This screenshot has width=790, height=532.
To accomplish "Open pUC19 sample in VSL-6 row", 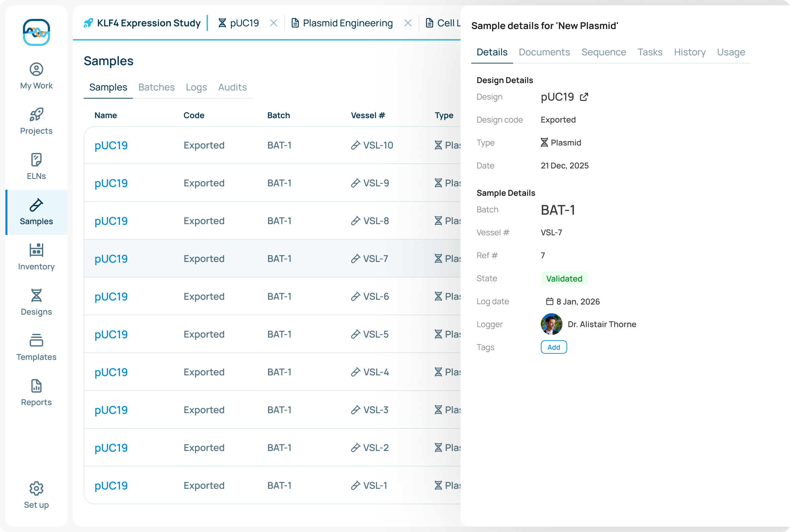I will coord(111,296).
